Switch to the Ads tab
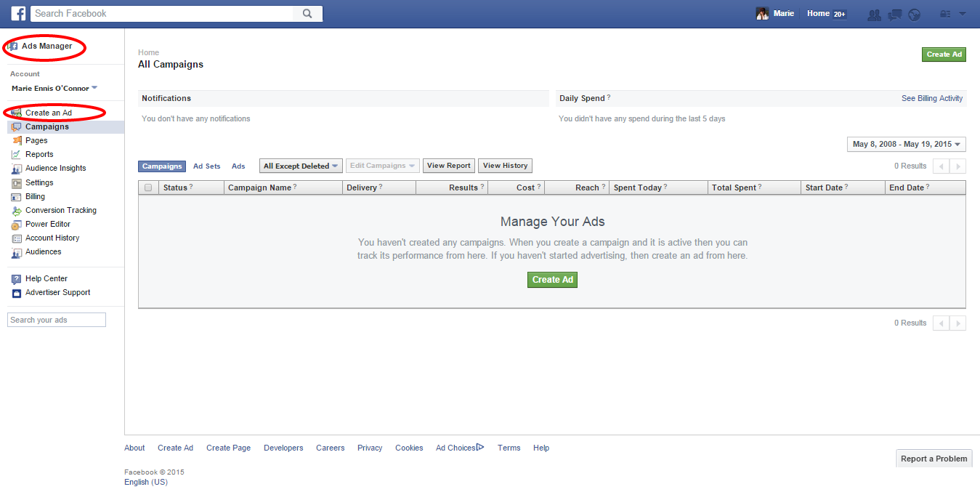This screenshot has height=500, width=980. click(x=238, y=166)
